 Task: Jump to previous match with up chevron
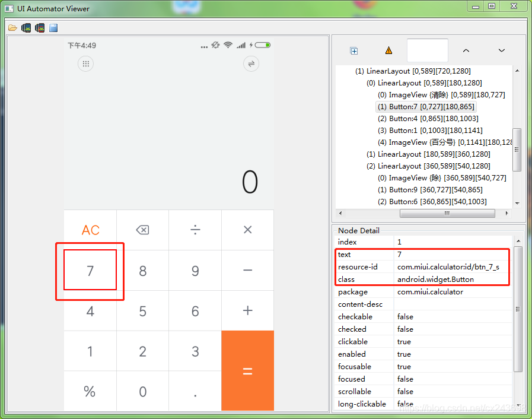[466, 51]
